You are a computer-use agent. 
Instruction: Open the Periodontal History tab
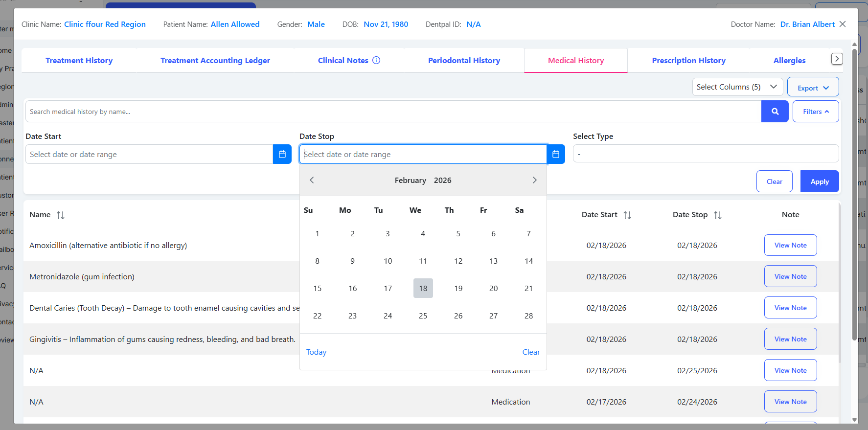click(464, 60)
